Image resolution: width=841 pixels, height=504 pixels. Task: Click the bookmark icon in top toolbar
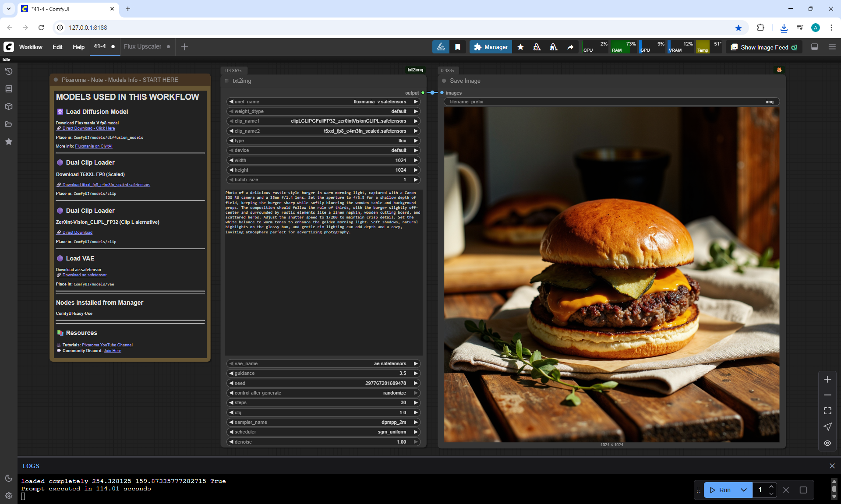(458, 47)
